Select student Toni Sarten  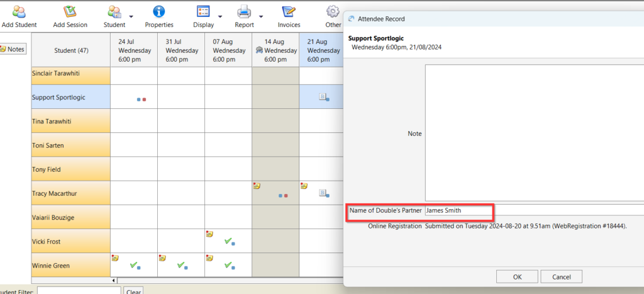71,145
